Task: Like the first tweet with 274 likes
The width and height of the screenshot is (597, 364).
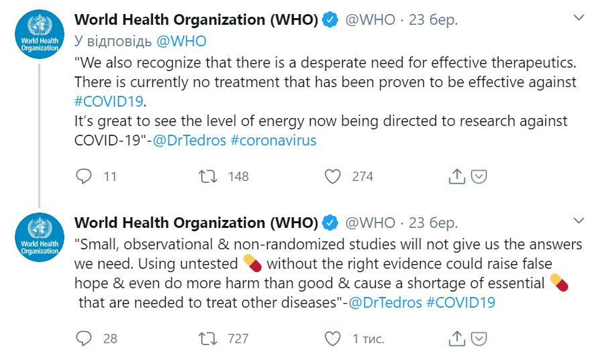Action: click(x=333, y=176)
